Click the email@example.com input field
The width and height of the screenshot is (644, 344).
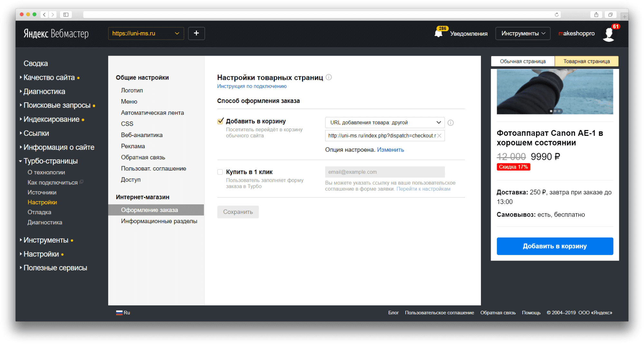tap(385, 172)
